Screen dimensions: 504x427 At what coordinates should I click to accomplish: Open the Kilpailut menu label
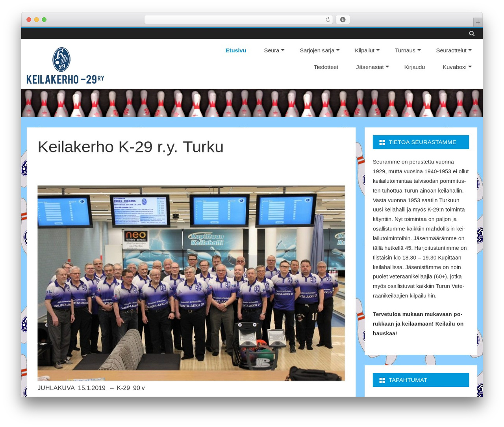pyautogui.click(x=365, y=50)
